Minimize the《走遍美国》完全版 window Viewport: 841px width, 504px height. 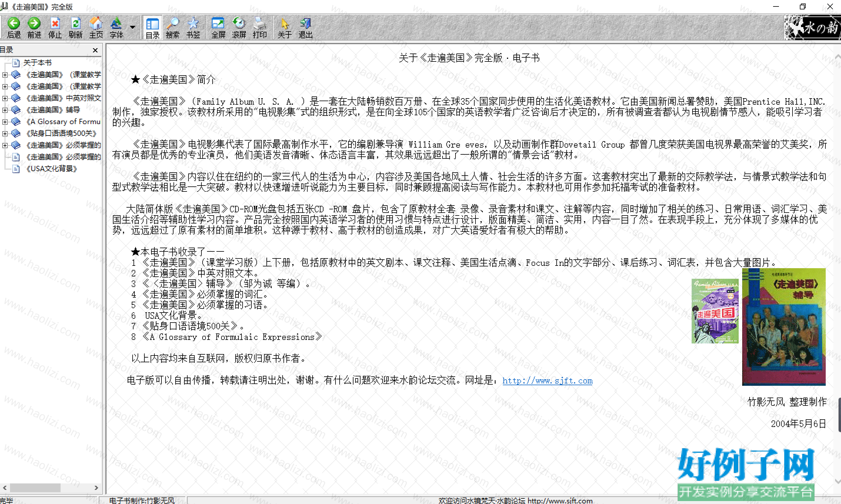click(x=776, y=6)
